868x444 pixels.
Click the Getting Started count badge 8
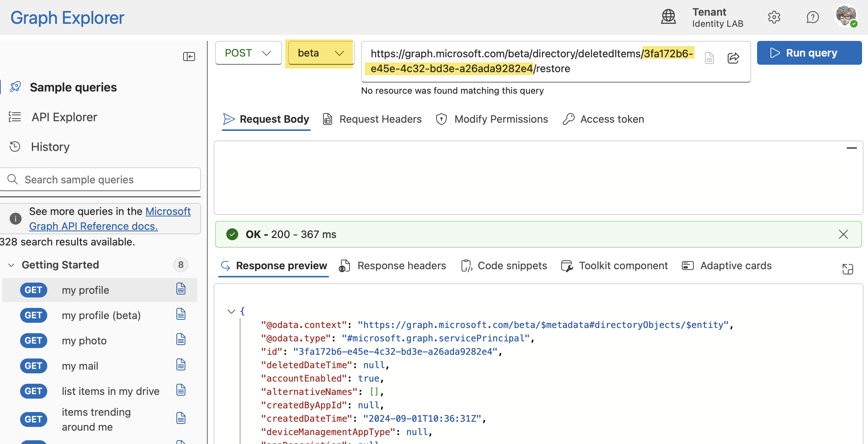pos(181,265)
